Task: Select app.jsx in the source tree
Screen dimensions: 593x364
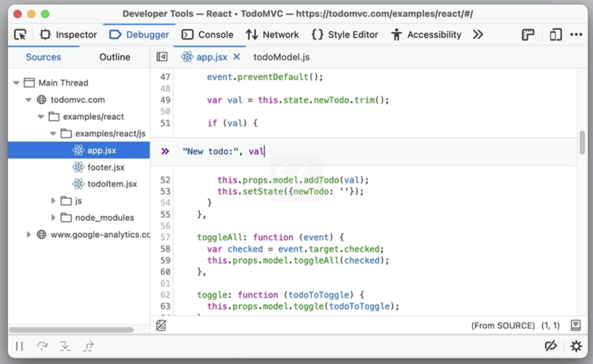Action: click(x=79, y=150)
